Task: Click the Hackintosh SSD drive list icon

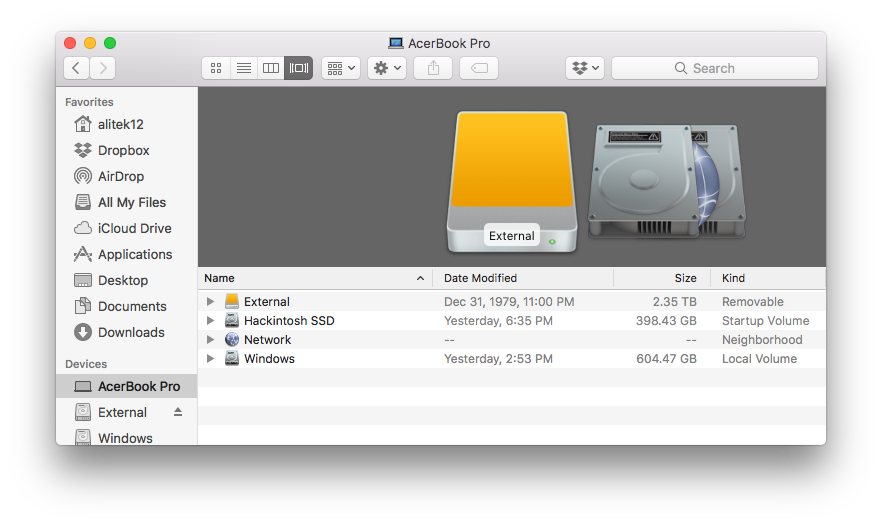Action: (232, 320)
